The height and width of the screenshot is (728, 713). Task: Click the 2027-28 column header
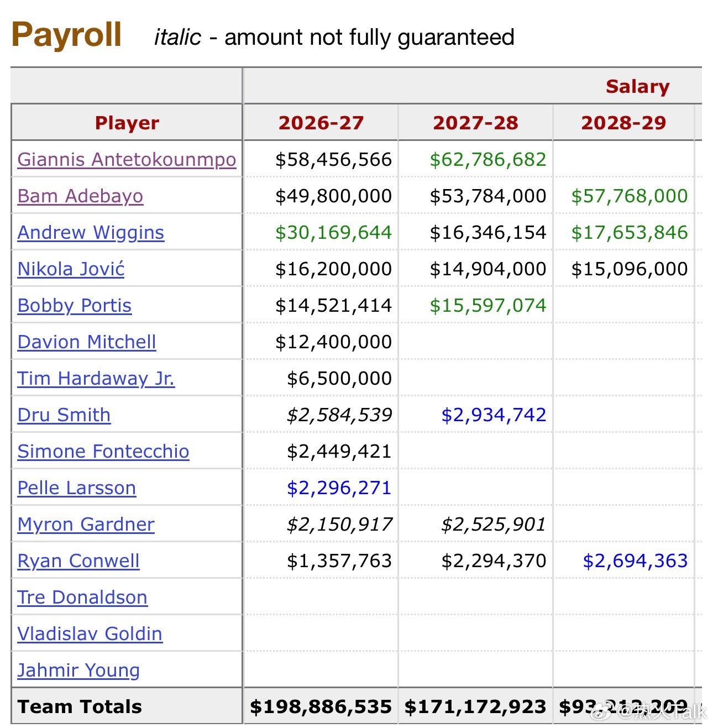475,123
